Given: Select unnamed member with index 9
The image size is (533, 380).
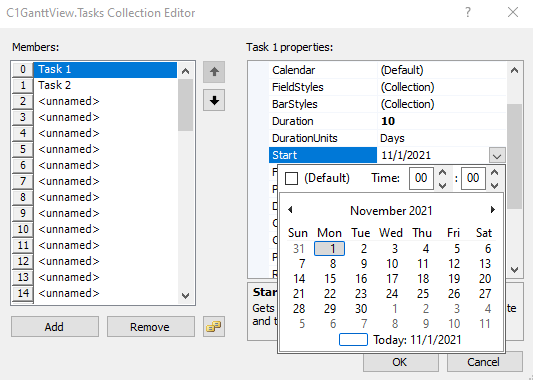Looking at the screenshot, I should pyautogui.click(x=105, y=213).
